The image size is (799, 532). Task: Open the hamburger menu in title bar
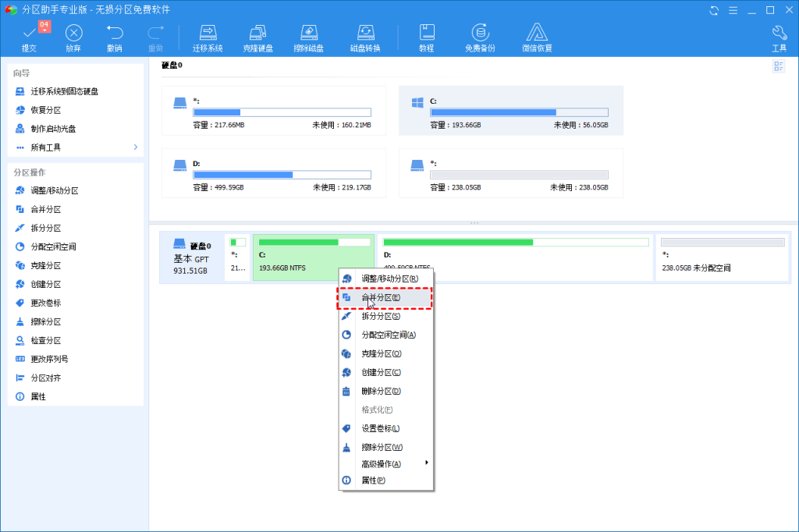click(x=733, y=10)
